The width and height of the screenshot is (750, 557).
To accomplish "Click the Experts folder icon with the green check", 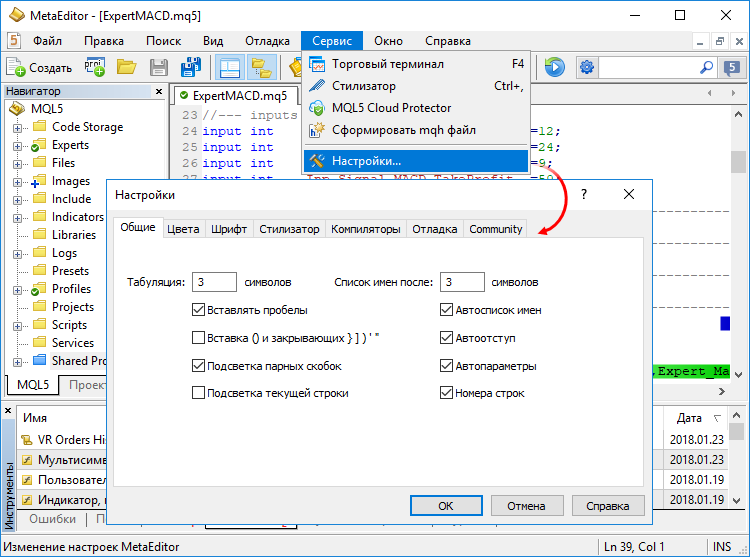I will click(39, 145).
